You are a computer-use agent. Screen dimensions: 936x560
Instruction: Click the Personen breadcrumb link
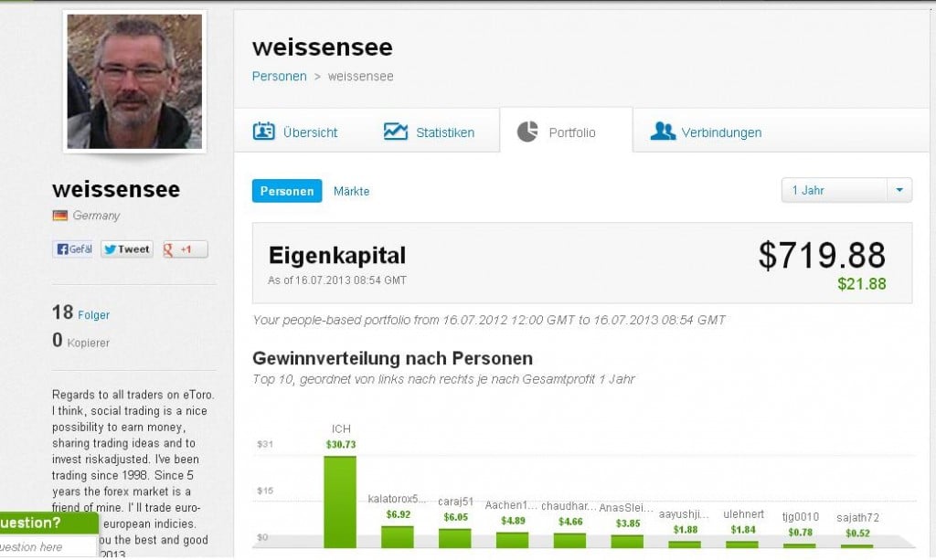point(279,76)
